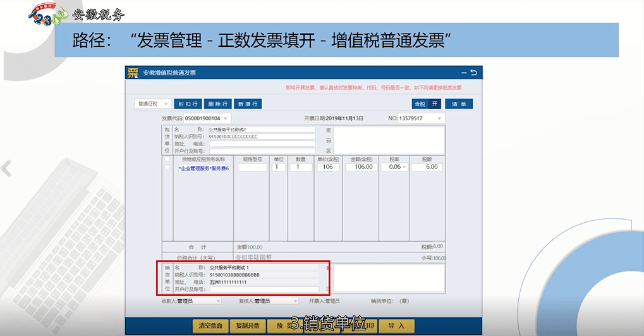This screenshot has width=644, height=336.
Task: Open the 复核人 管理员 dropdown
Action: click(295, 301)
